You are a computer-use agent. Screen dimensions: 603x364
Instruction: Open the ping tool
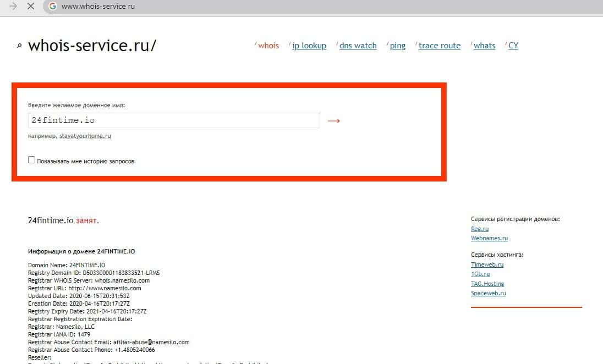click(x=398, y=46)
